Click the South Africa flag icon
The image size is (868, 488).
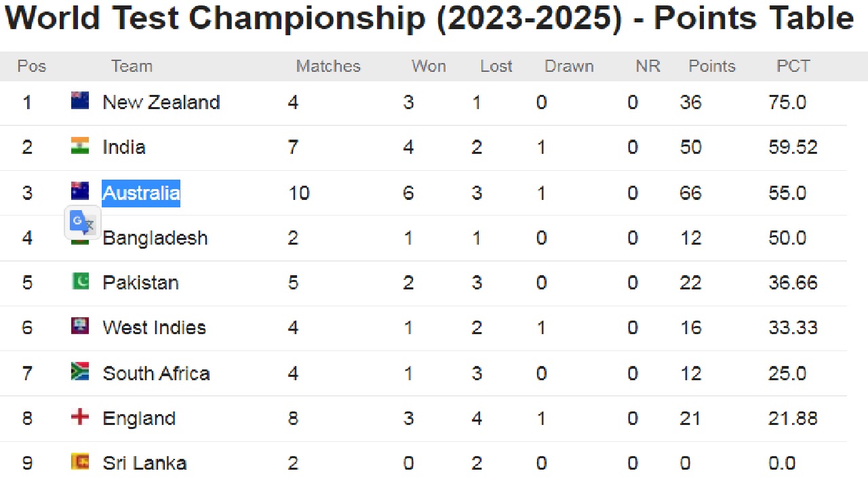[80, 371]
